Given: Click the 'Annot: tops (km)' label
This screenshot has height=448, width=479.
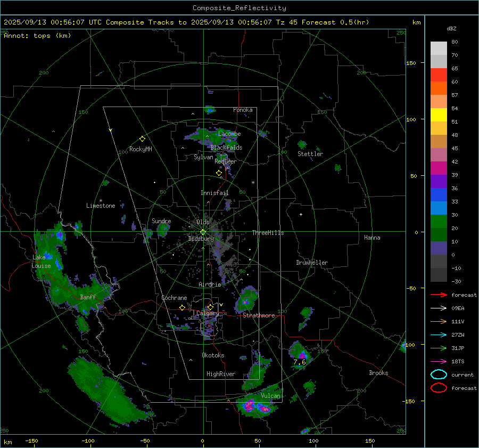Looking at the screenshot, I should click(37, 36).
